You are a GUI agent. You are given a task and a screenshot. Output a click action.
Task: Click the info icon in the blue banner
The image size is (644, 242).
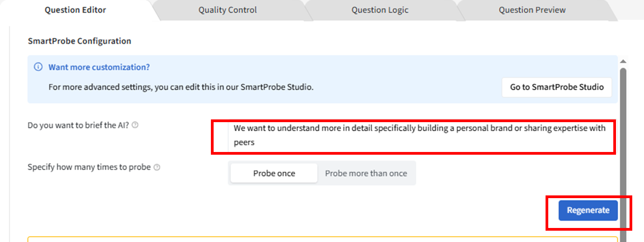38,67
